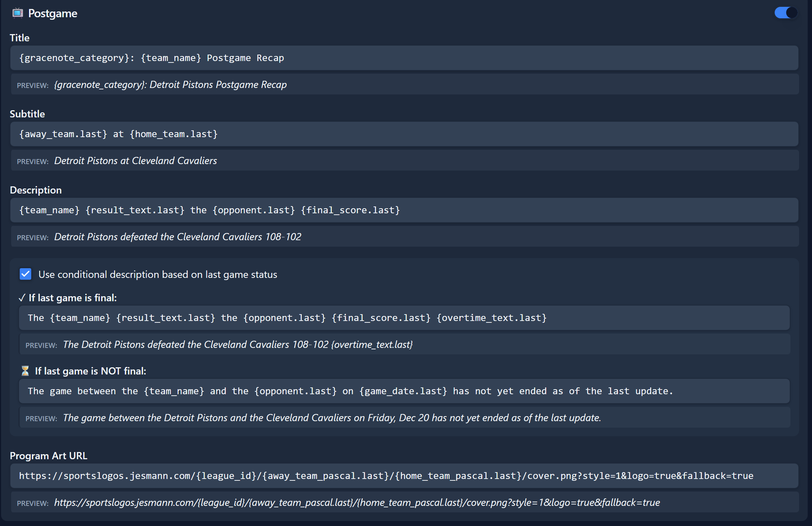Focus the final game description field
Screen dimensions: 812x526
pos(404,318)
